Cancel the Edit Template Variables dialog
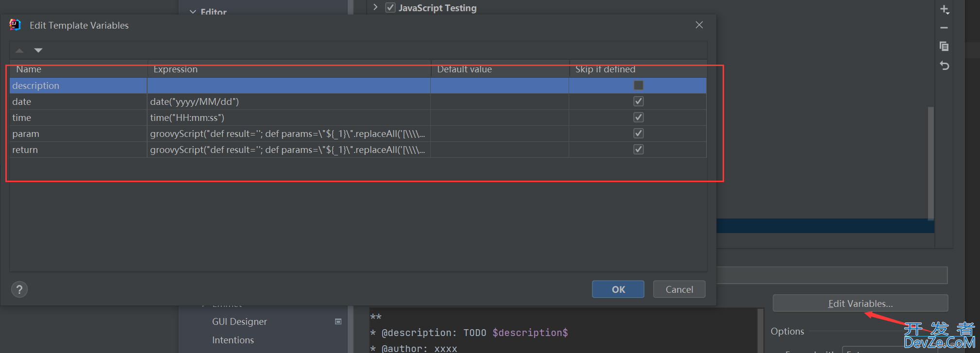This screenshot has width=980, height=353. (679, 289)
